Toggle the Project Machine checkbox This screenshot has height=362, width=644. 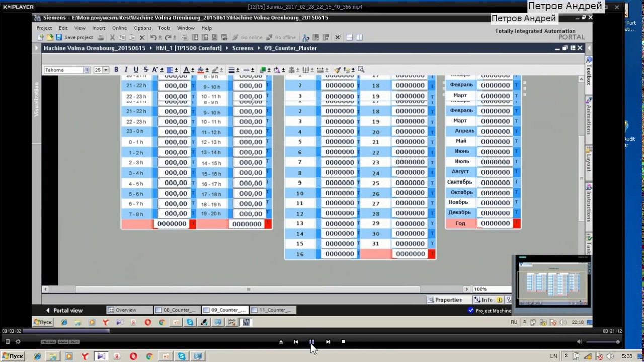coord(471,310)
